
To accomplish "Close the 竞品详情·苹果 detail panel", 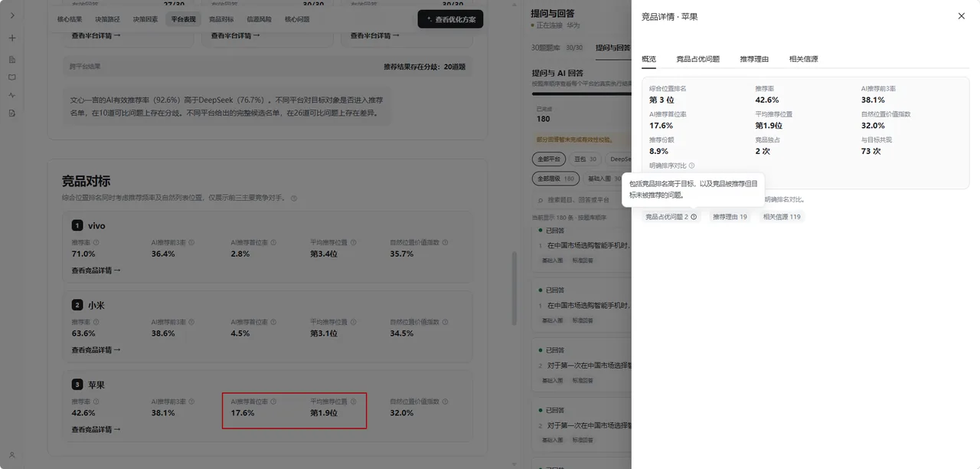I will 962,16.
